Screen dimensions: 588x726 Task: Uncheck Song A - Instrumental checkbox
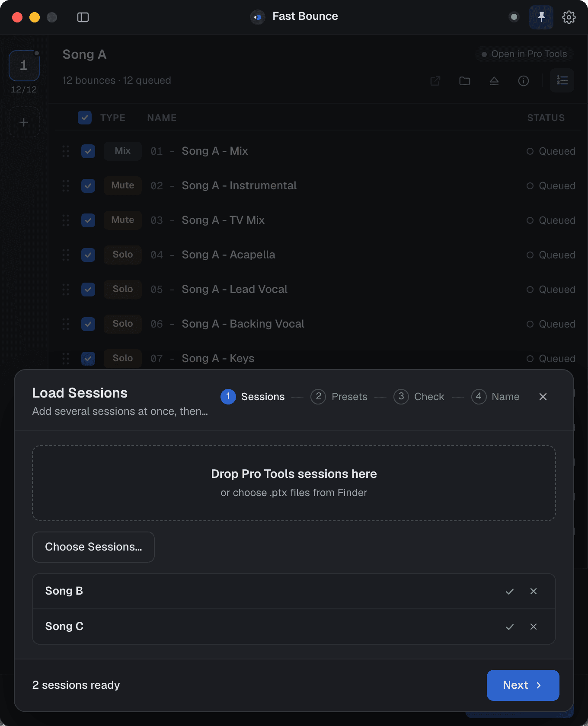click(88, 186)
